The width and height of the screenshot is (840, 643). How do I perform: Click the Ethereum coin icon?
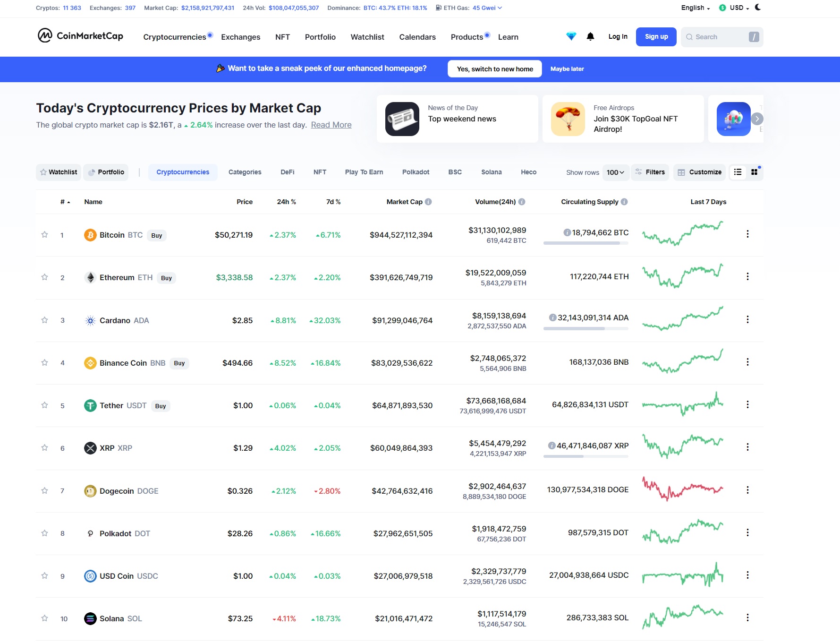pos(90,277)
